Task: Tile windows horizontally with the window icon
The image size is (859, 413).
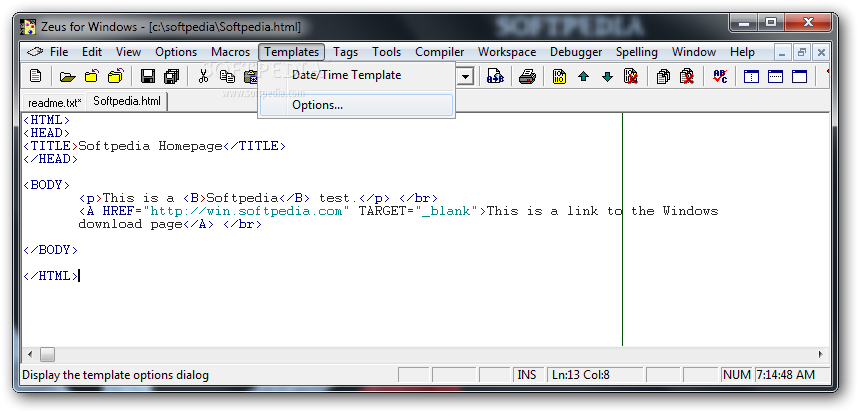Action: point(775,76)
